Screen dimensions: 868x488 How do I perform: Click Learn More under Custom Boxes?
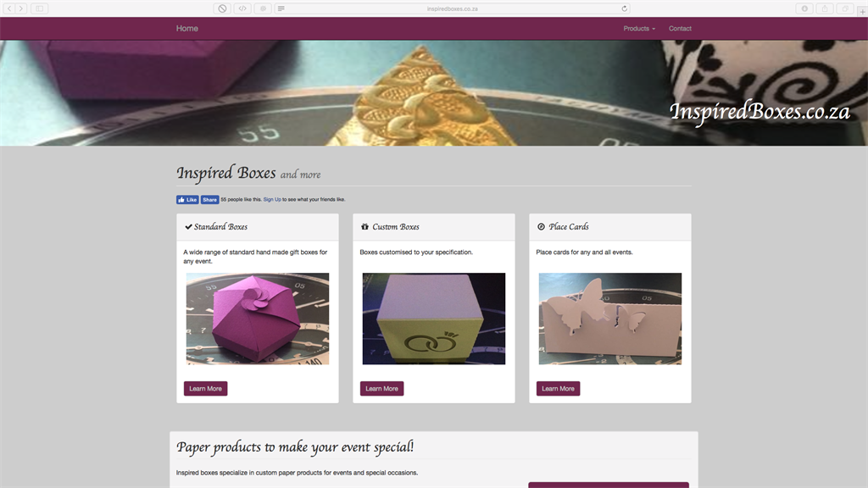point(382,388)
